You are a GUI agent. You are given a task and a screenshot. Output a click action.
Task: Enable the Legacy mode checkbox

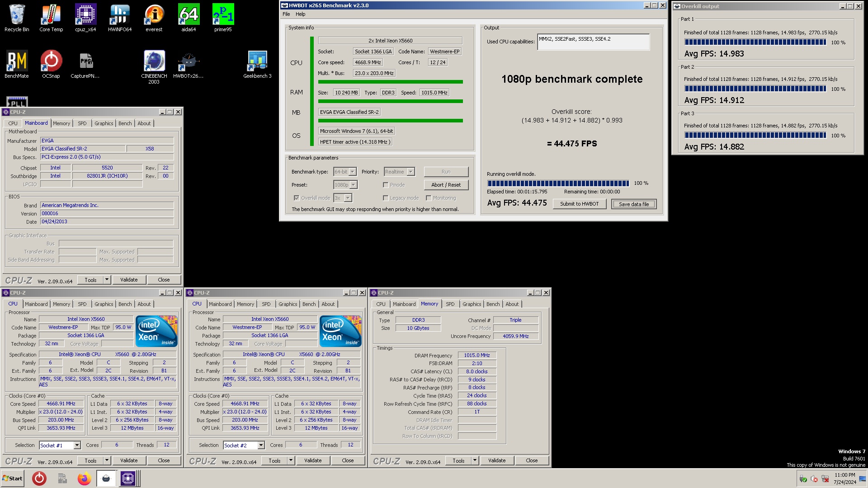tap(386, 198)
